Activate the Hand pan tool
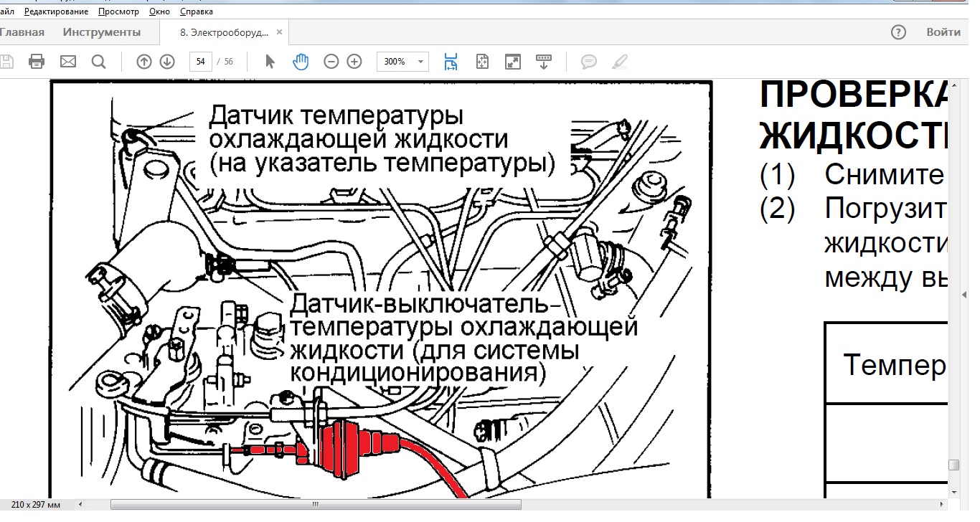This screenshot has height=522, width=980. pos(301,62)
